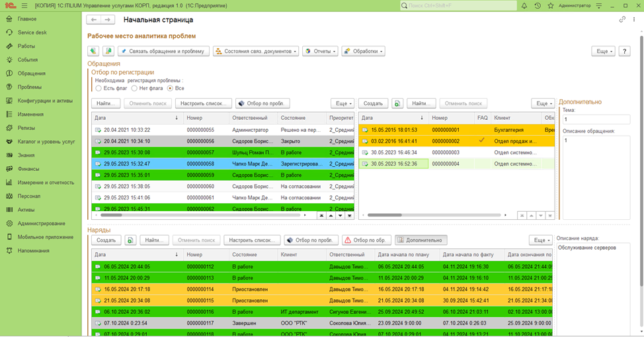644x337 pixels.
Task: Click the Тема input field
Action: point(596,119)
